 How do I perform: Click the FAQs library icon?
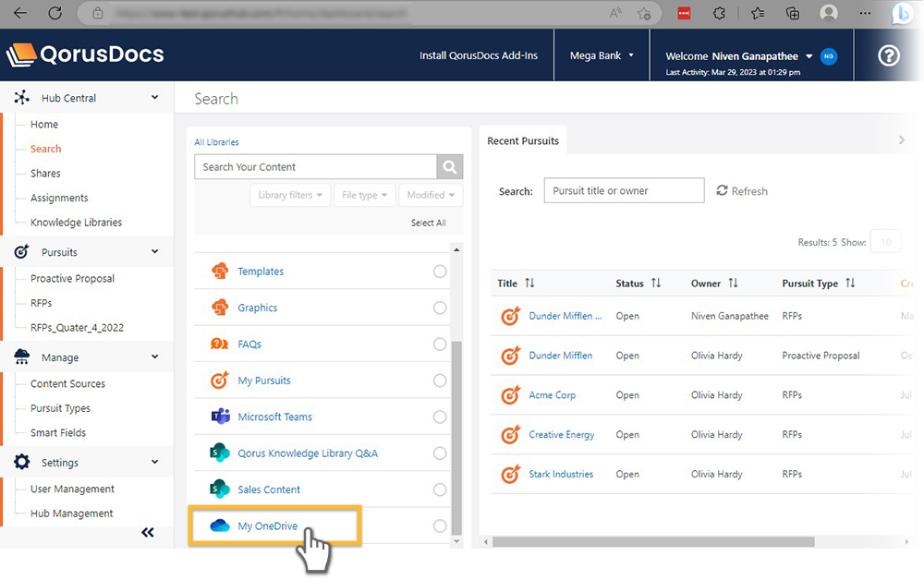[x=220, y=344]
